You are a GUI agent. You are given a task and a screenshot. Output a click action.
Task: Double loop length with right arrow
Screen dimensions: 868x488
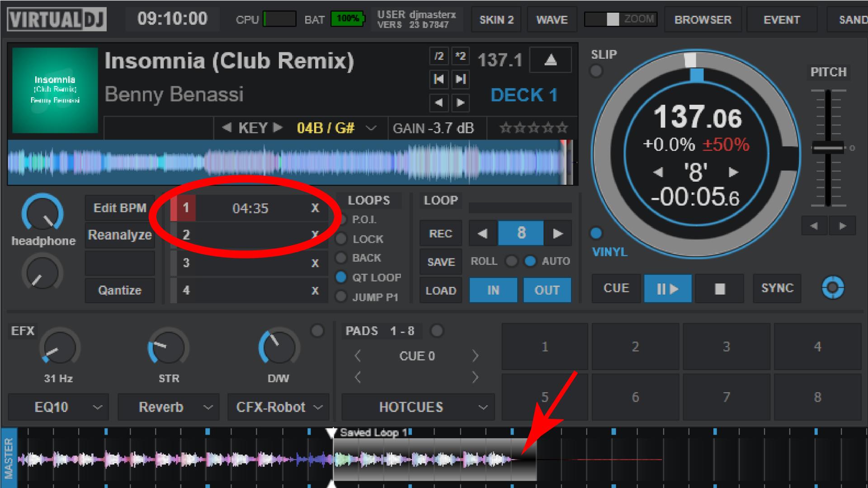pos(558,233)
